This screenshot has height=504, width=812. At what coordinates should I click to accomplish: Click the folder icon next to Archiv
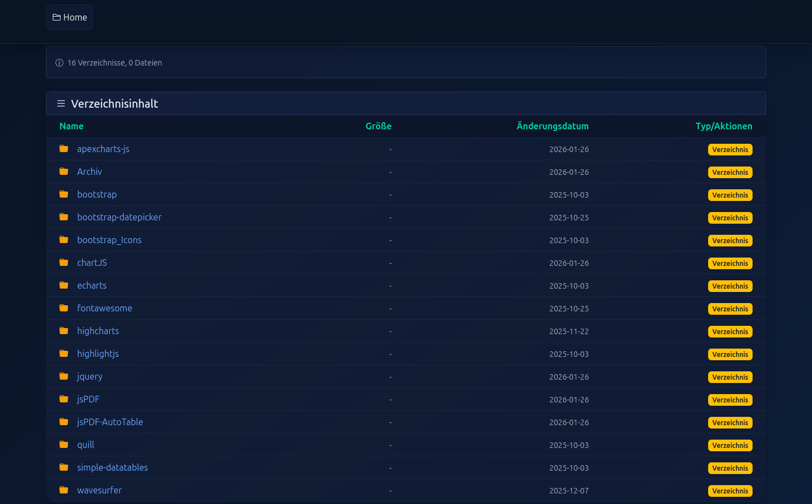63,172
